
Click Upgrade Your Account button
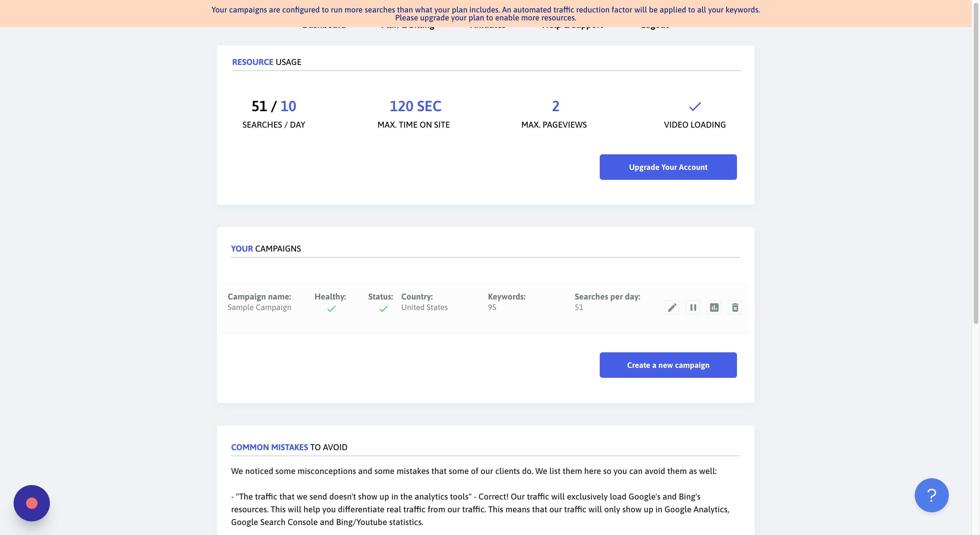point(668,167)
